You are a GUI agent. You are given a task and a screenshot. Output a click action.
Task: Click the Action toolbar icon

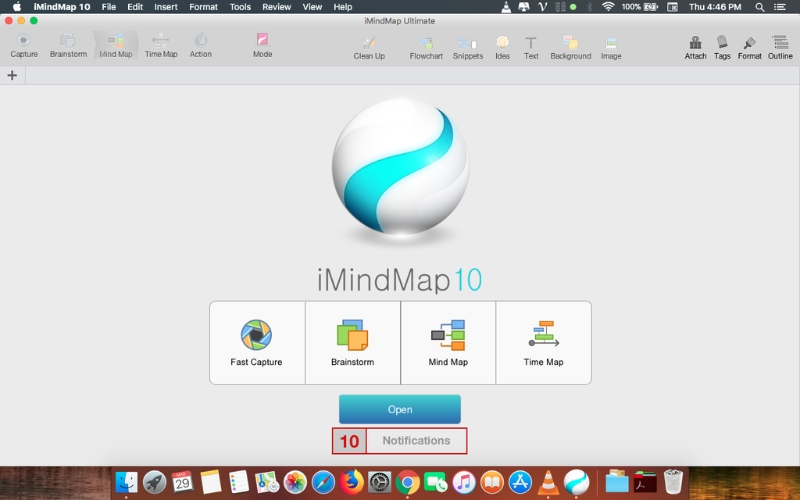201,45
